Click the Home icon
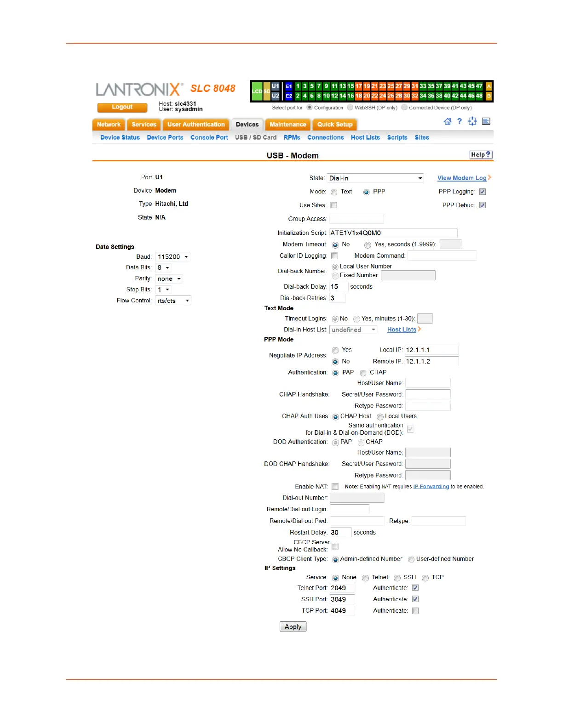 448,121
